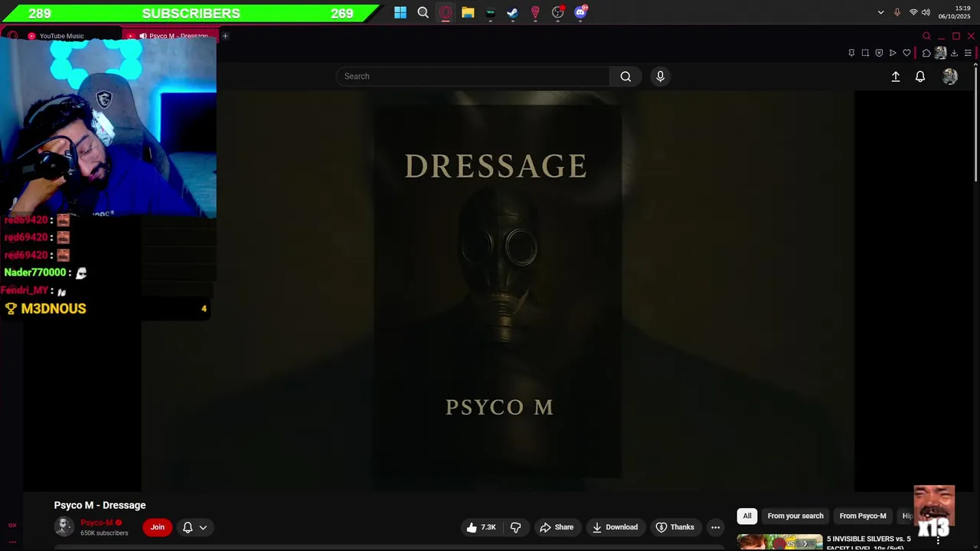Open the browser extensions cube icon
Image resolution: width=980 pixels, height=551 pixels.
coord(926,53)
